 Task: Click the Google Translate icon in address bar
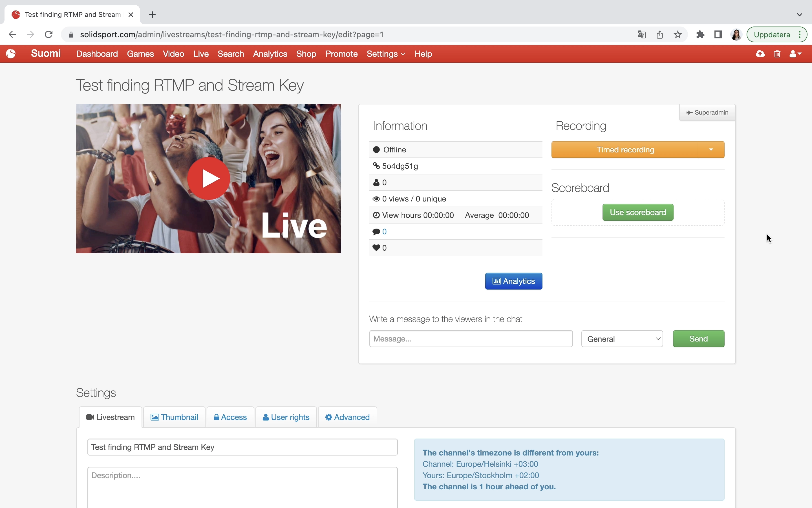click(x=641, y=35)
